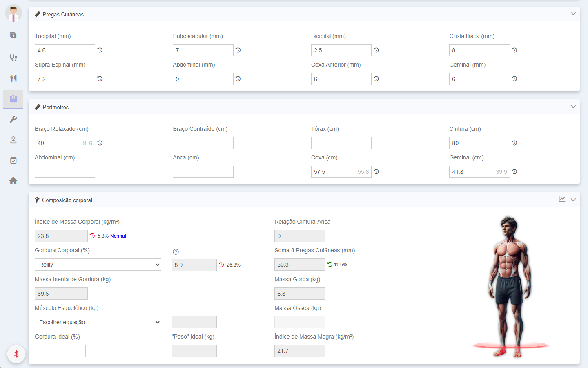Open the calendar check appointments section
Viewport: 588px width, 368px height.
pos(13,160)
